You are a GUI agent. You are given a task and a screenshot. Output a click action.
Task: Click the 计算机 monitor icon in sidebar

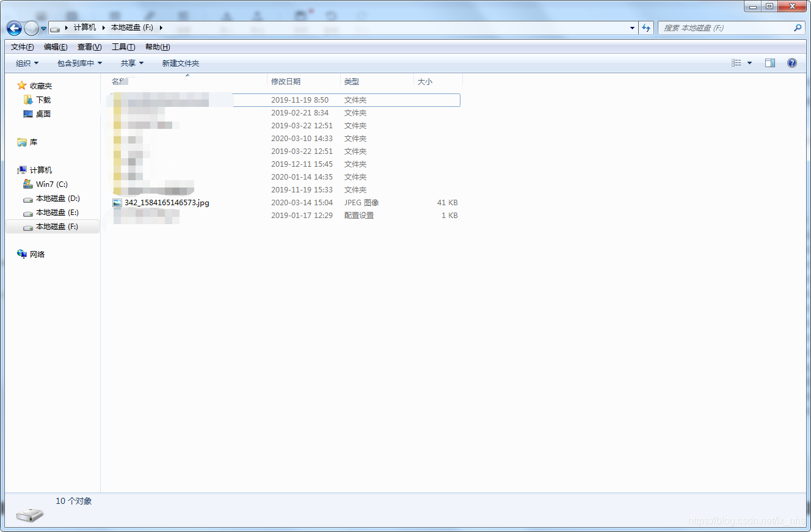click(22, 170)
